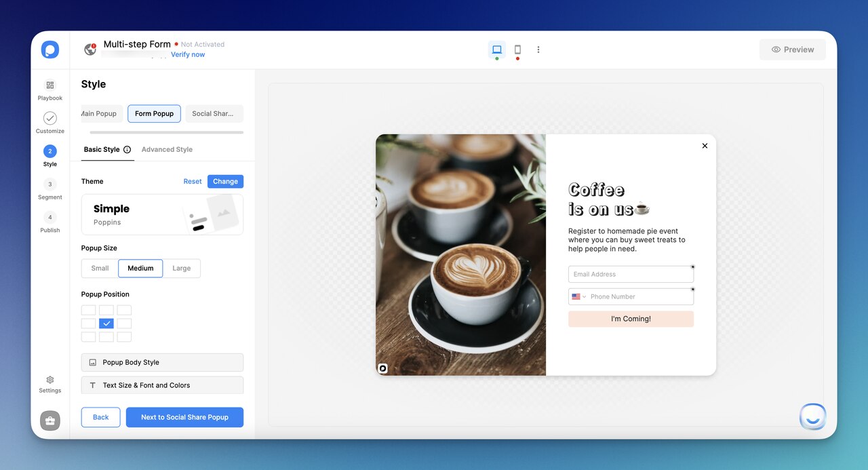868x470 pixels.
Task: Click the Popupsmart badge on popup image
Action: [382, 368]
